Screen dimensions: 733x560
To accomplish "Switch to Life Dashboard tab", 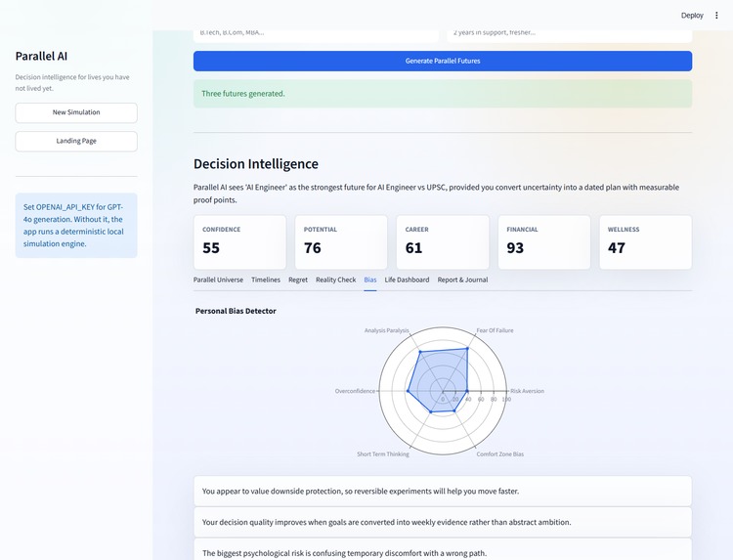I will click(407, 280).
